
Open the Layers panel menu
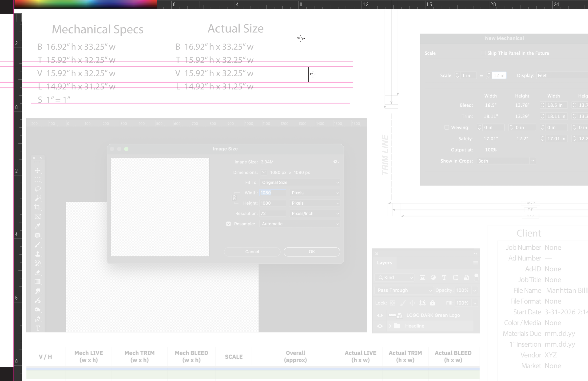[475, 263]
